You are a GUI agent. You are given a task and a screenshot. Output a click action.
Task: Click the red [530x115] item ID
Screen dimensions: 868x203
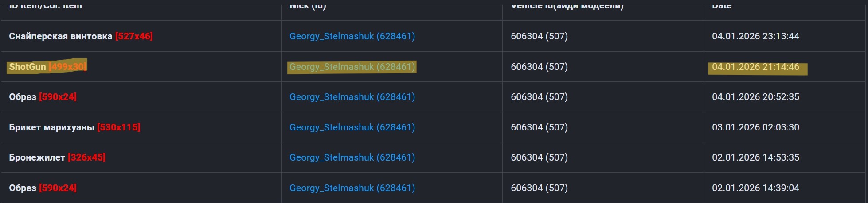point(118,127)
